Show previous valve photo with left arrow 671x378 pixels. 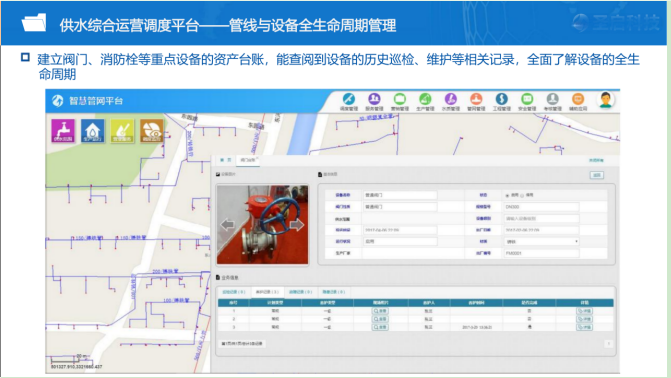tap(228, 225)
